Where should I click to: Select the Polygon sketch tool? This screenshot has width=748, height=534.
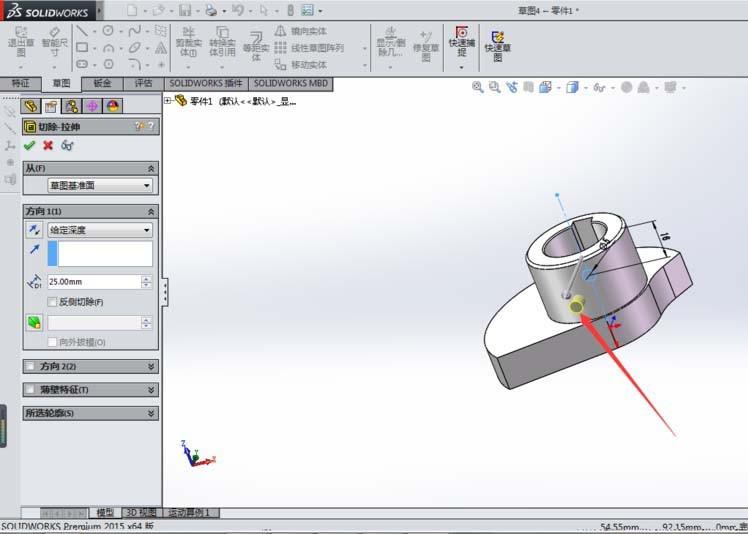tap(108, 64)
